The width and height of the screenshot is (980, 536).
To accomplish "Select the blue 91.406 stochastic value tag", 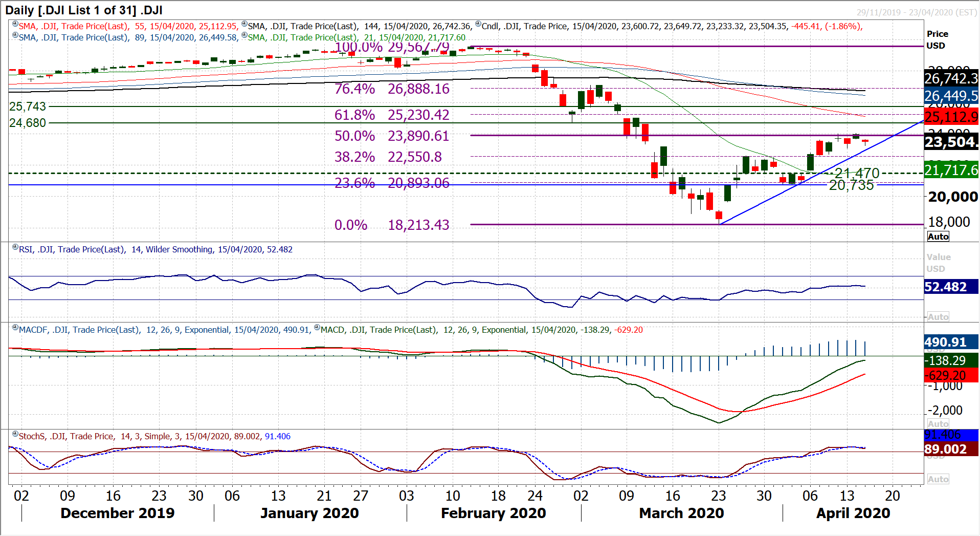I will (x=951, y=435).
